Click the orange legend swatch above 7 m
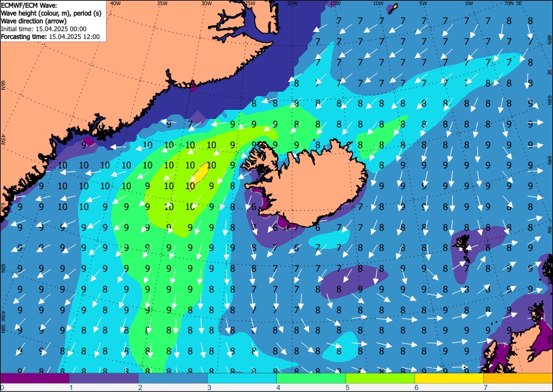 tap(518, 378)
